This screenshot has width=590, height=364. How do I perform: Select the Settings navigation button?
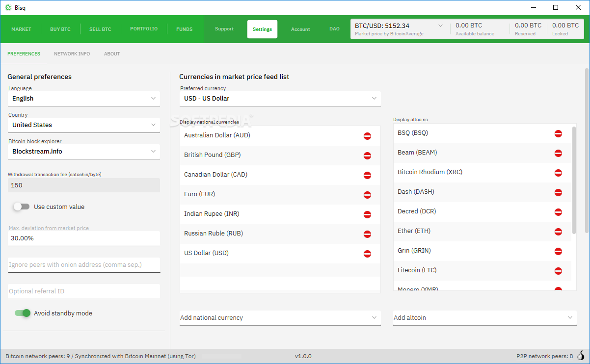tap(262, 29)
